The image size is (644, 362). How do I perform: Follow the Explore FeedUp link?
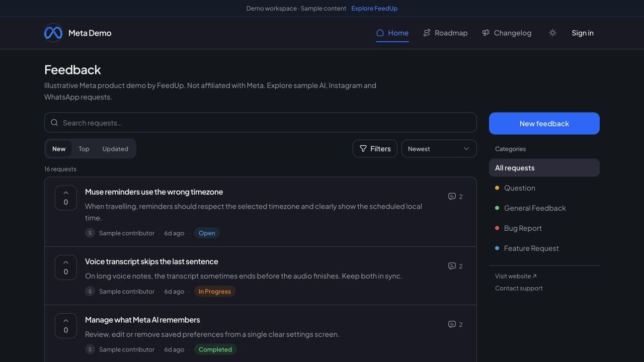pos(374,9)
